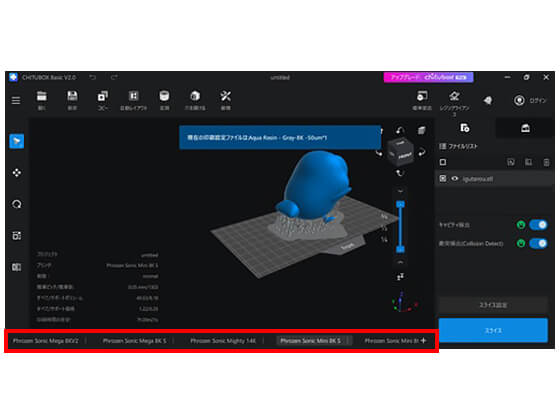Select the Scale tool in left sidebar
The width and height of the screenshot is (560, 420).
point(16,236)
